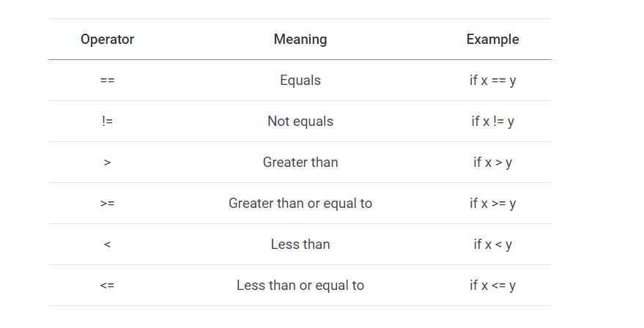Click the 'Greater than' meaning cell
644x328 pixels.
pos(300,163)
